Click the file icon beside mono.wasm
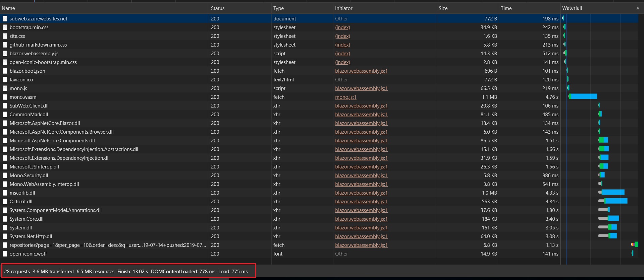644x280 pixels. [5, 97]
